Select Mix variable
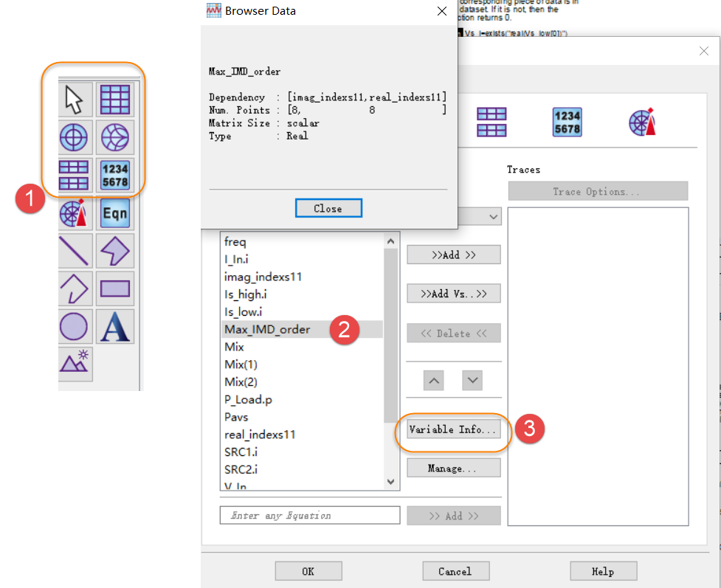The image size is (721, 588). pyautogui.click(x=302, y=347)
